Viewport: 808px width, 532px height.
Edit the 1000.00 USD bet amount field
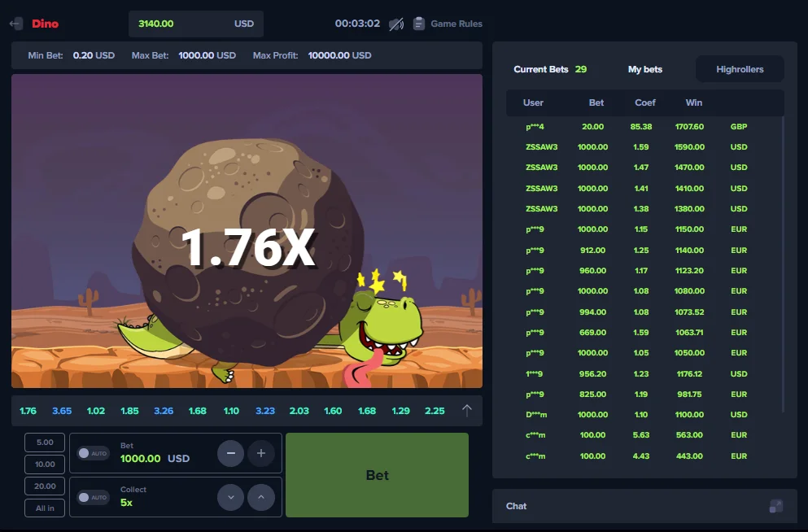pos(155,458)
